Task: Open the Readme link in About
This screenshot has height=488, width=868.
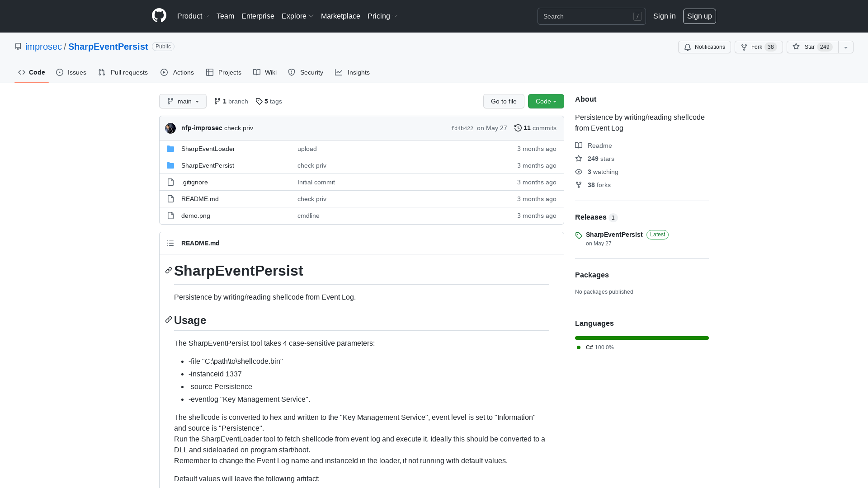Action: coord(594,145)
